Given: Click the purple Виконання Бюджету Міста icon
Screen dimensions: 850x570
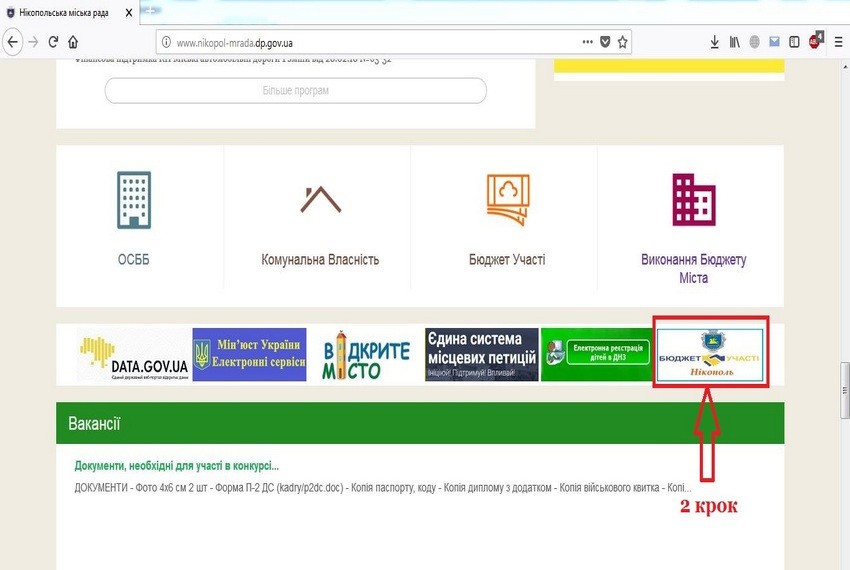Looking at the screenshot, I should click(x=694, y=200).
